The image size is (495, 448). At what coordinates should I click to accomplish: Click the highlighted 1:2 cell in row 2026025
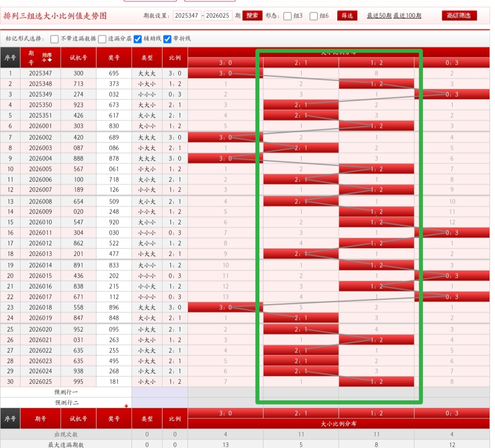(376, 382)
